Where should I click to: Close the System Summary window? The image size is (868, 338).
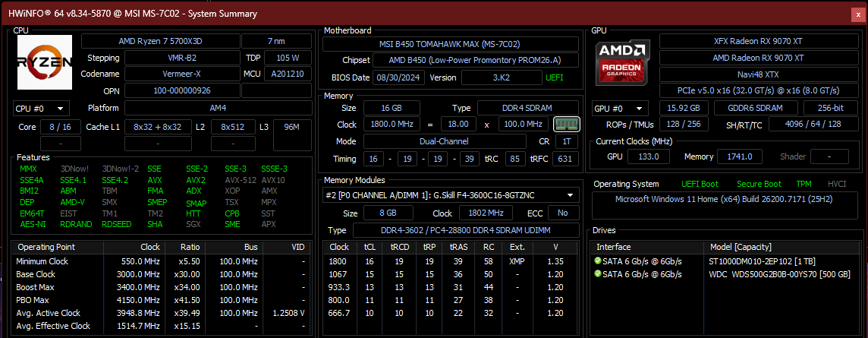pos(859,14)
